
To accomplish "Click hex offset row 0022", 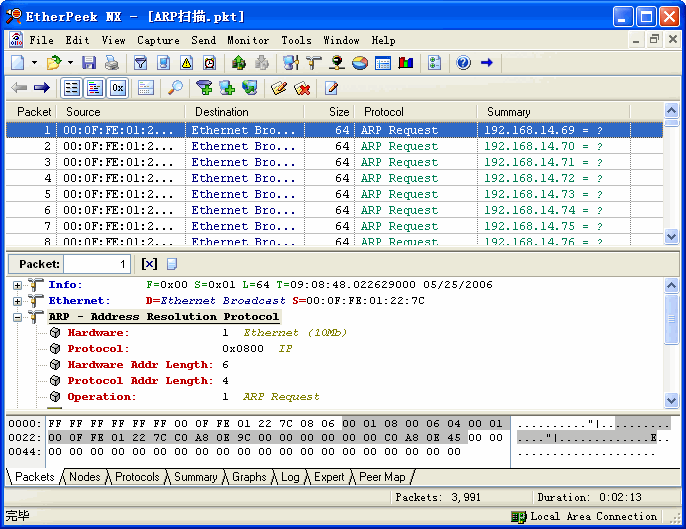I will pyautogui.click(x=24, y=438).
